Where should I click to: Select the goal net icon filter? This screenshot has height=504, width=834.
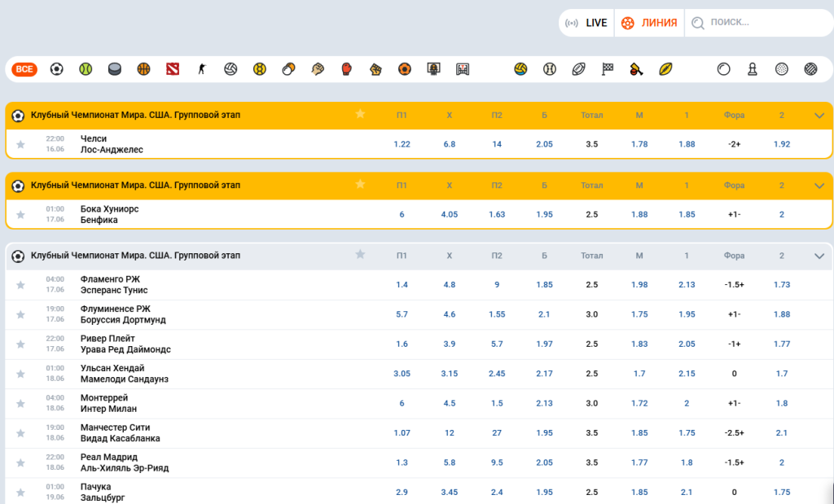(463, 69)
